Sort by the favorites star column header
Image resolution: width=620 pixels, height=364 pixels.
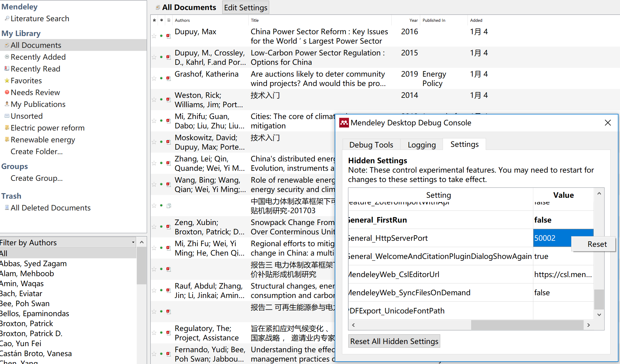[154, 20]
